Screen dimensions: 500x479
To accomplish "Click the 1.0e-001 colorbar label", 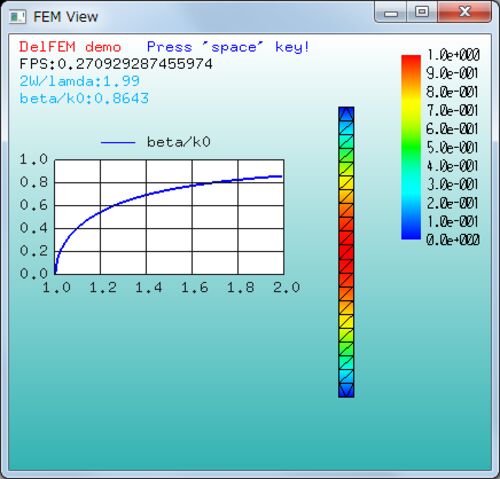I will point(452,221).
